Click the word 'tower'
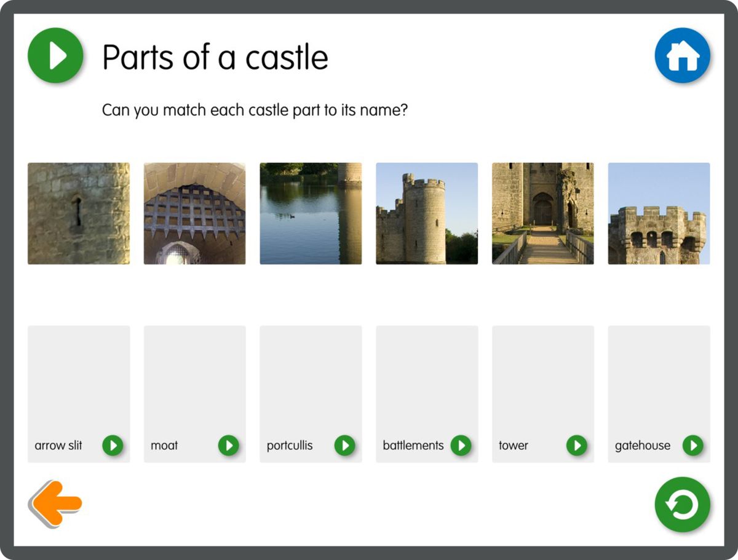Image resolution: width=738 pixels, height=560 pixels. point(514,445)
